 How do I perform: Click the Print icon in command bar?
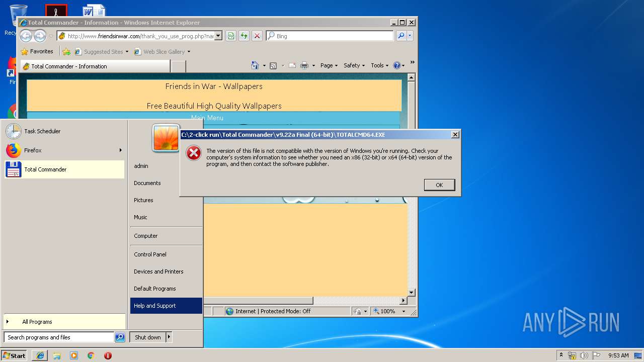[304, 65]
